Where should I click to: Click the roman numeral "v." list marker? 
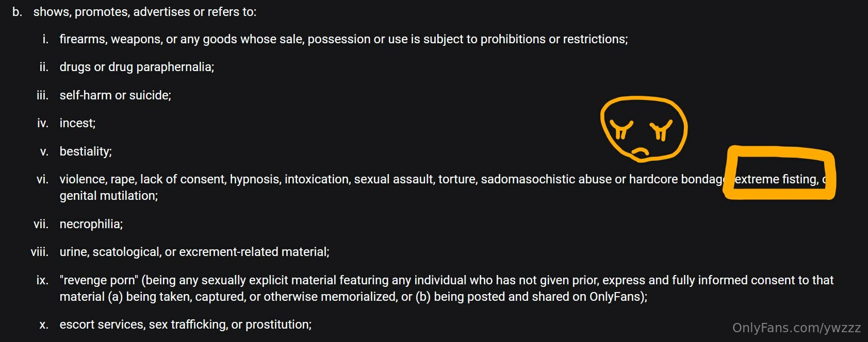(x=44, y=151)
